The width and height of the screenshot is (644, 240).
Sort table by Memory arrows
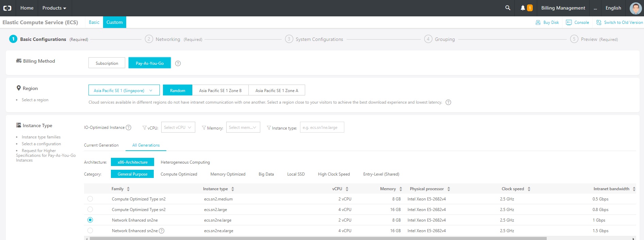pos(401,189)
